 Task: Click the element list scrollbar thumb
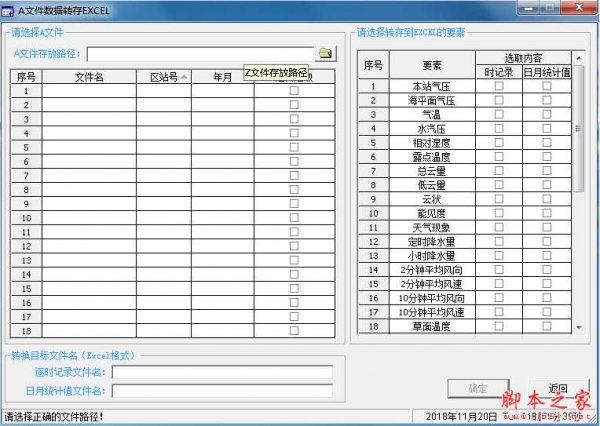pyautogui.click(x=579, y=128)
